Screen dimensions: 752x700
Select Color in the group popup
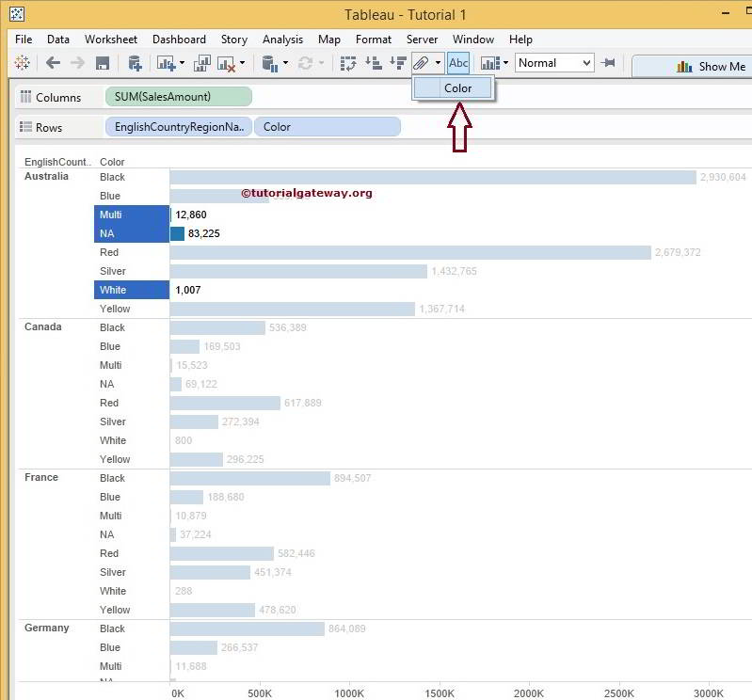coord(457,88)
